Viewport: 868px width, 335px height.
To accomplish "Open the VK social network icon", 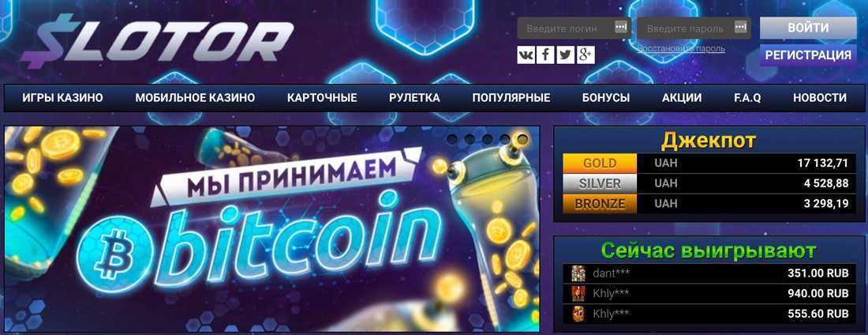I will coord(526,55).
